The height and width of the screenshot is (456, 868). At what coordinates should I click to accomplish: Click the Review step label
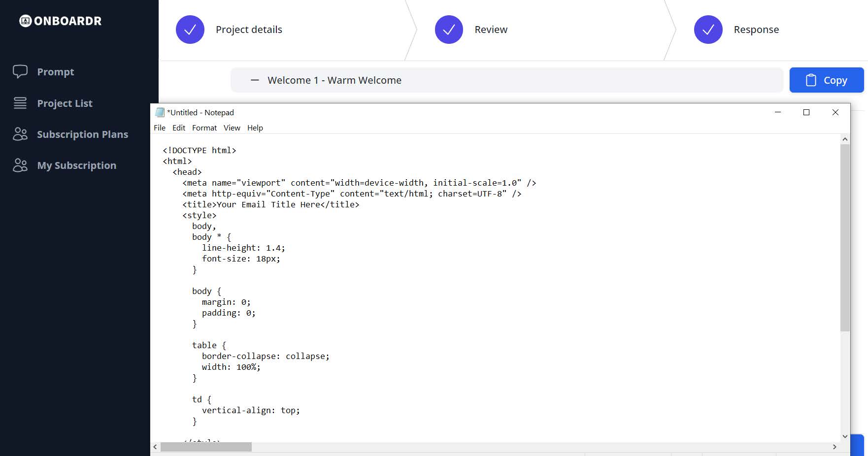point(491,30)
